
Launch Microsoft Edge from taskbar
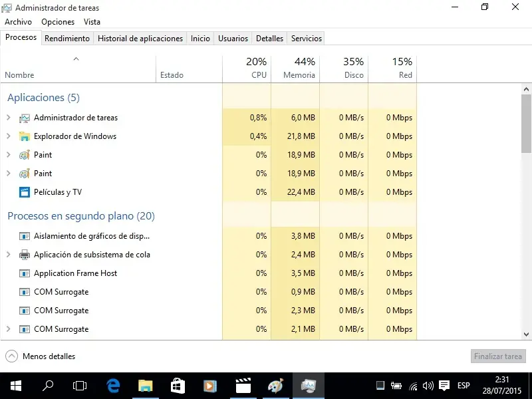click(113, 386)
